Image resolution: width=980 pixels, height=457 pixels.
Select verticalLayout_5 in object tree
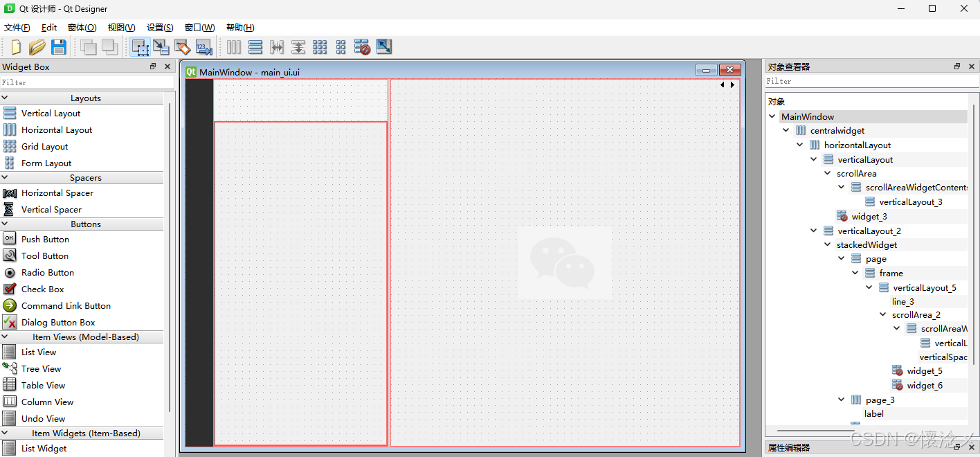pos(925,287)
